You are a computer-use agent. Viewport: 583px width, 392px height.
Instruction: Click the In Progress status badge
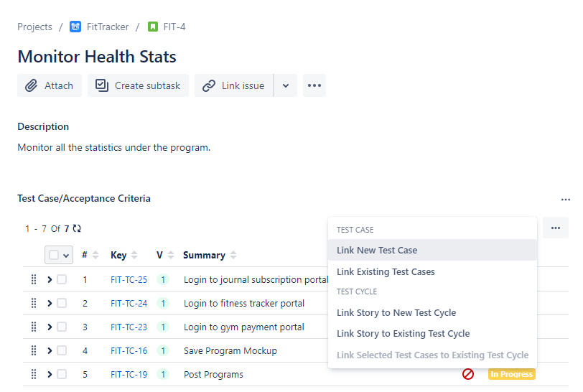511,374
